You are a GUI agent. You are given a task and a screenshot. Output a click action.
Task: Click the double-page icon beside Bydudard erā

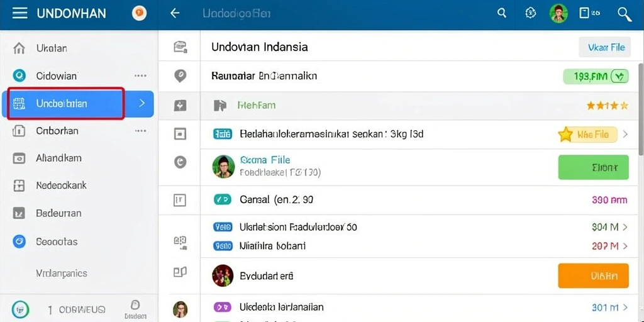pyautogui.click(x=180, y=272)
